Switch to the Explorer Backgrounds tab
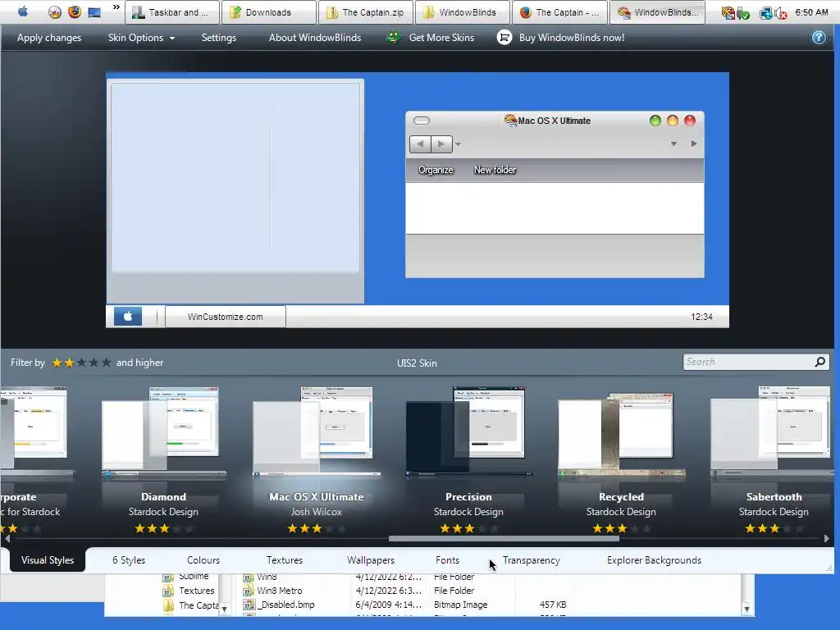This screenshot has width=840, height=630. coord(654,559)
